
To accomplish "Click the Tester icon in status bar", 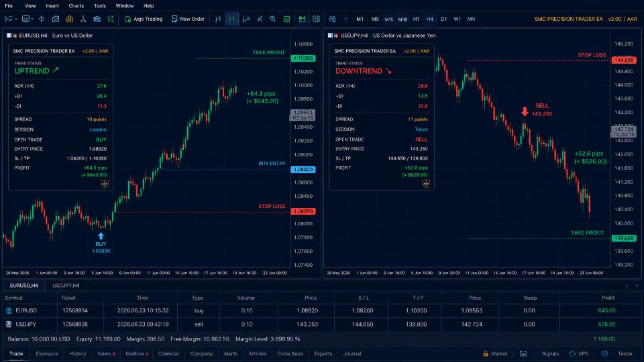I will click(x=604, y=353).
